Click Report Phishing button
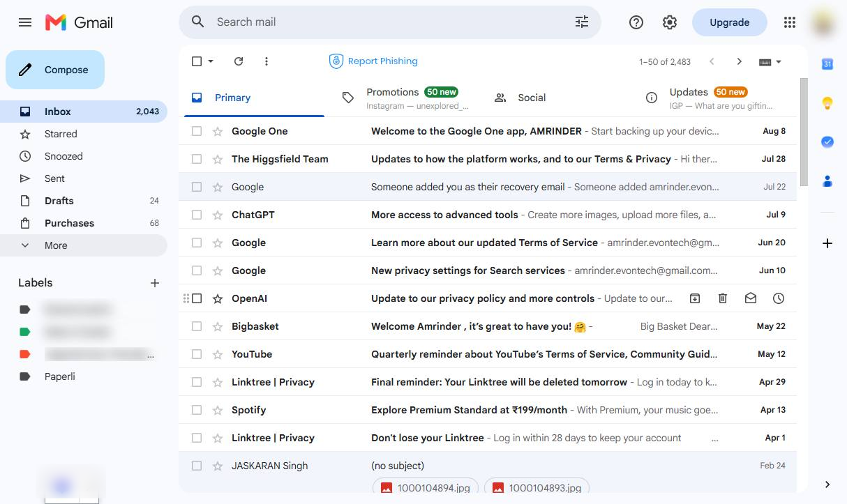This screenshot has width=847, height=504. (373, 61)
